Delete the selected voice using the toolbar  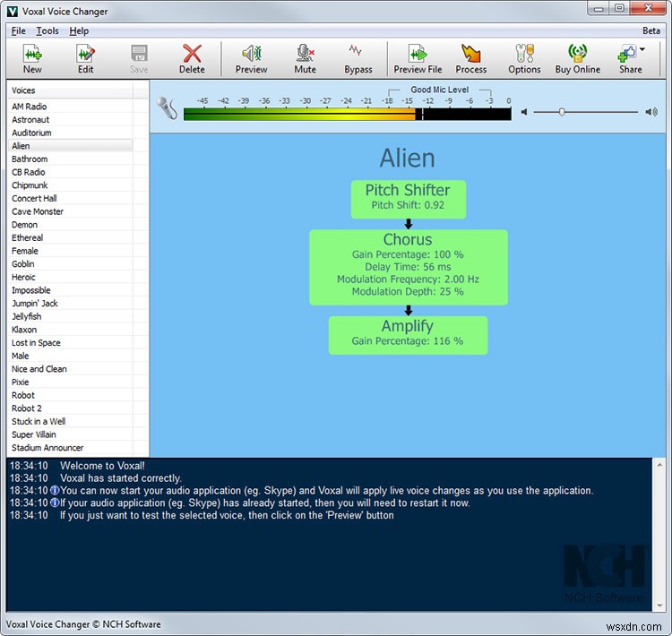[192, 58]
